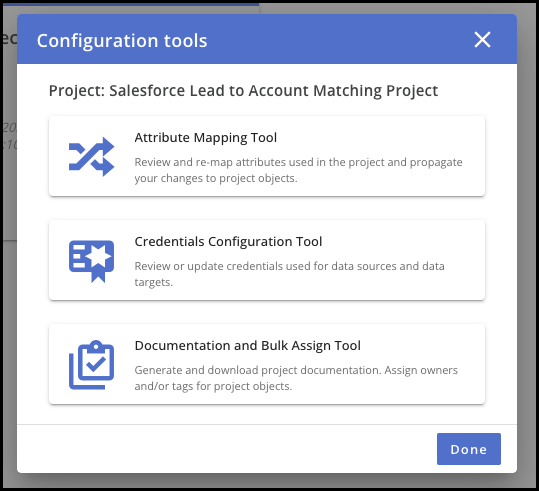Close the Configuration tools dialog with X
The image size is (539, 491).
[482, 40]
